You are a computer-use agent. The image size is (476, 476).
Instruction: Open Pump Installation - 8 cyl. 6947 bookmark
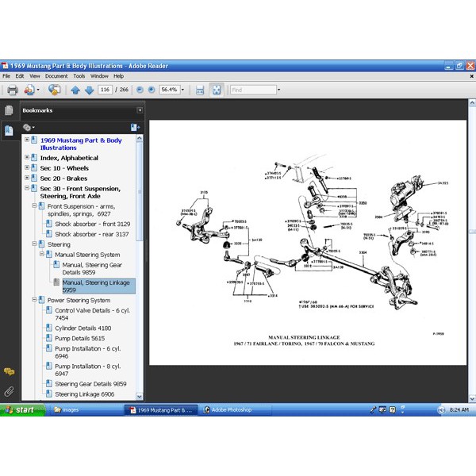pyautogui.click(x=88, y=370)
